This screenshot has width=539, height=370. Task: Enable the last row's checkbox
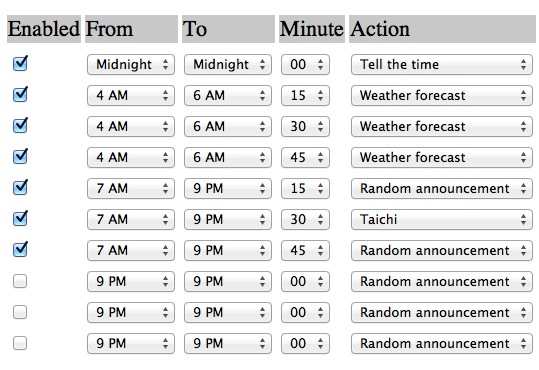(20, 343)
